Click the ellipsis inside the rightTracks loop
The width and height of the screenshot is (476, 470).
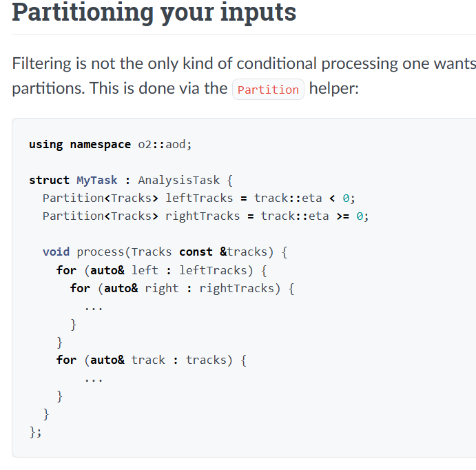click(94, 309)
